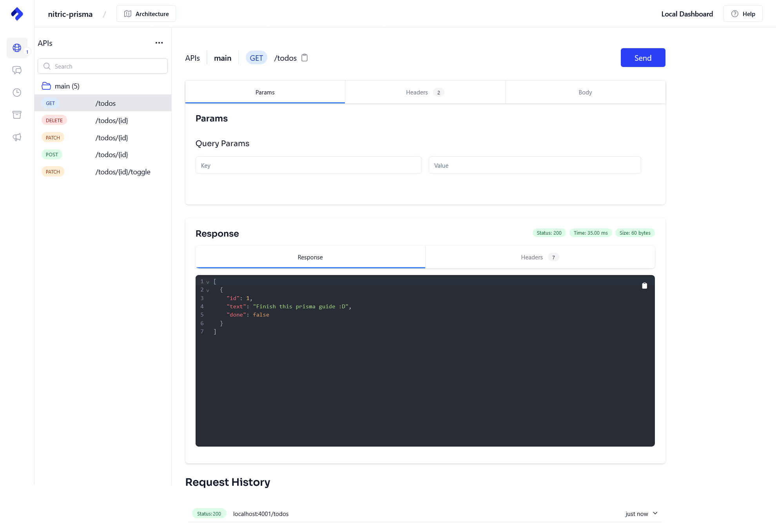Click in the Query Params Key field
776x532 pixels.
[x=308, y=165]
